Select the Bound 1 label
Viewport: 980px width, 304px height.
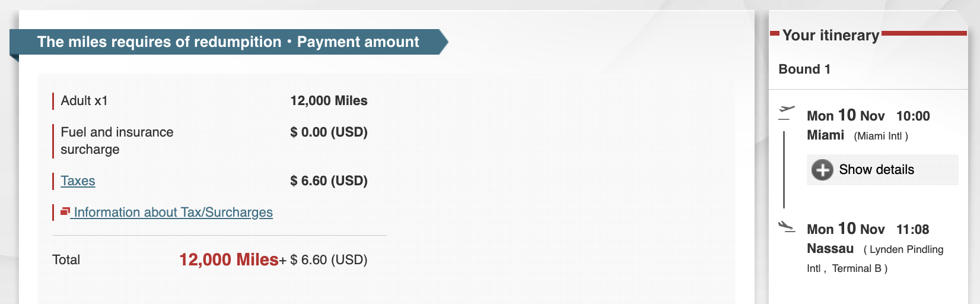coord(804,69)
